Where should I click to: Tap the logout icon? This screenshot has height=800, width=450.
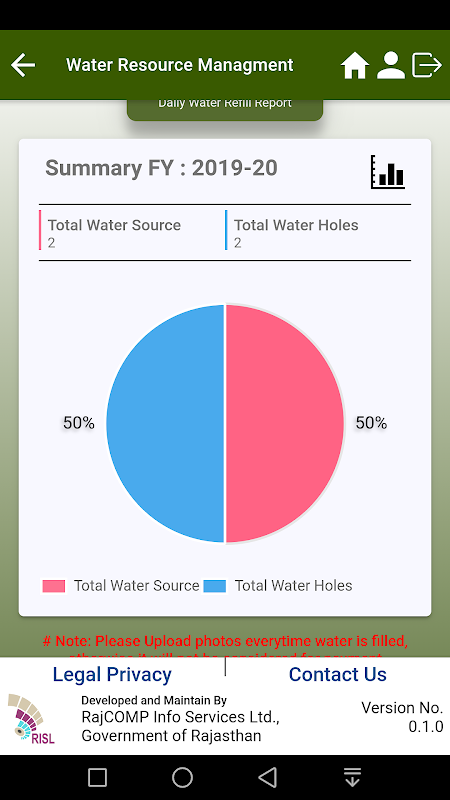(x=427, y=65)
